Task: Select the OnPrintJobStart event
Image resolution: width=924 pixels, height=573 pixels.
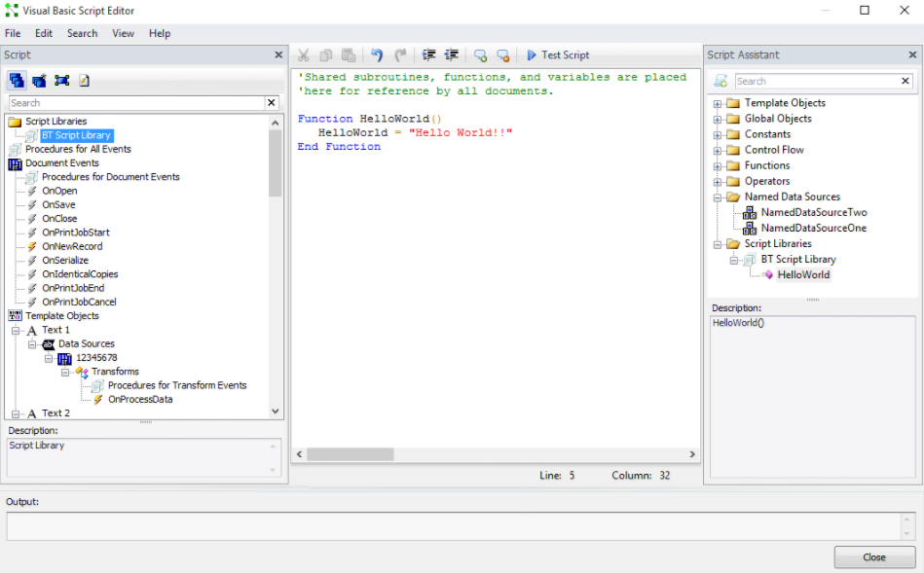Action: tap(75, 233)
